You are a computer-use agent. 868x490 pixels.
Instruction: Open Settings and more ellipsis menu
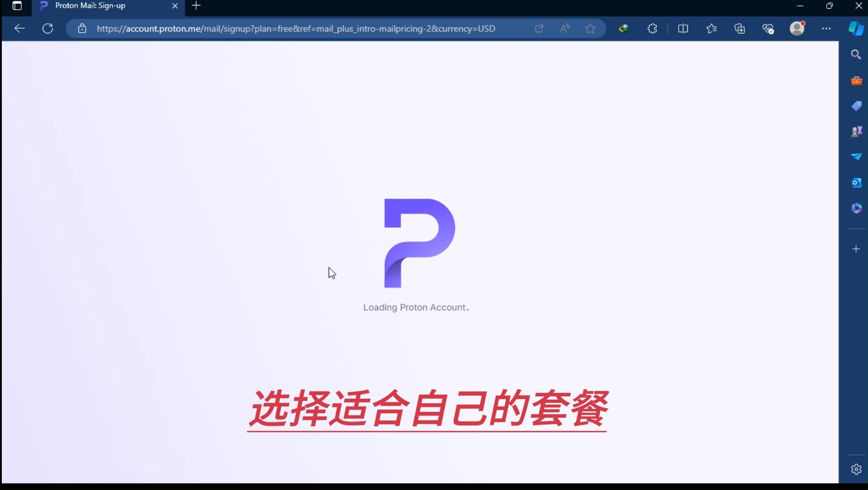point(826,29)
